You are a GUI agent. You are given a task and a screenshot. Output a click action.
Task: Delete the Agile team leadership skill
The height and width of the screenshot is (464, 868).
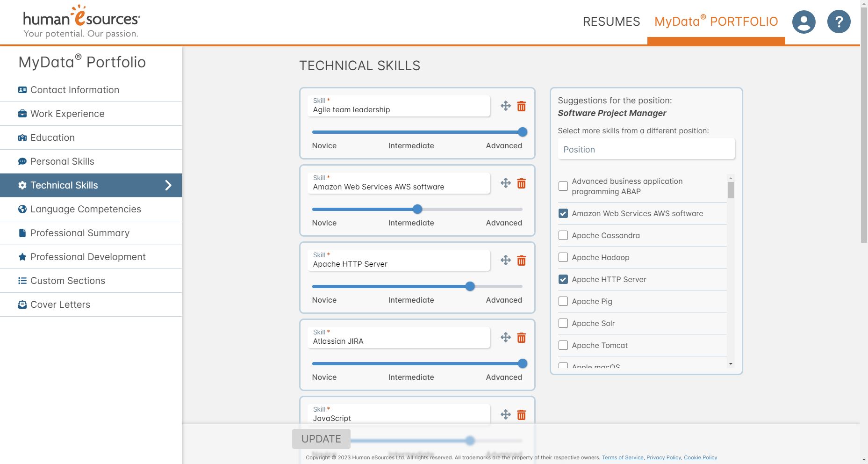pos(521,107)
